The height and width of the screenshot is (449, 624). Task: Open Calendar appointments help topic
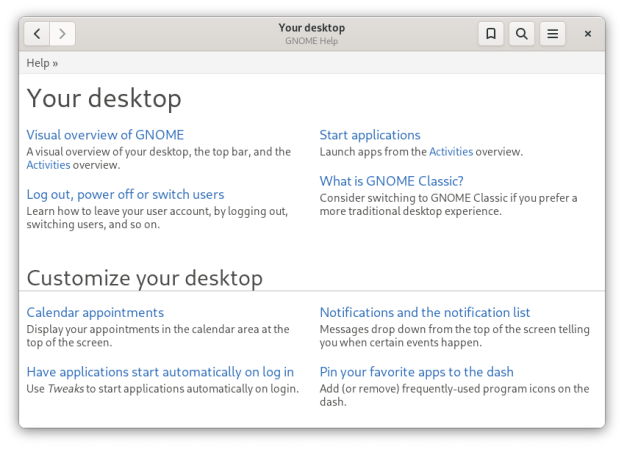95,313
